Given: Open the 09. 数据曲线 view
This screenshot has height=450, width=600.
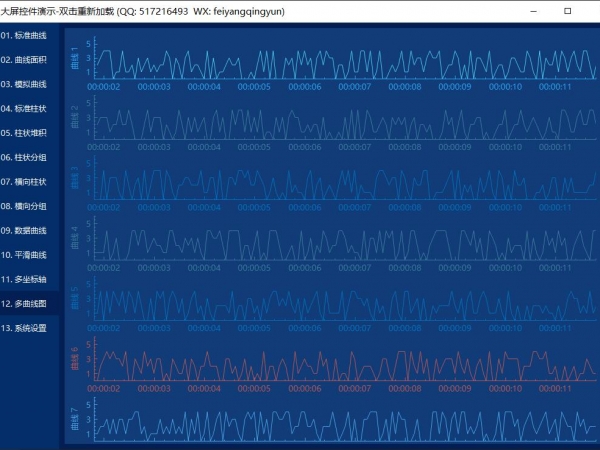Looking at the screenshot, I should click(x=30, y=230).
